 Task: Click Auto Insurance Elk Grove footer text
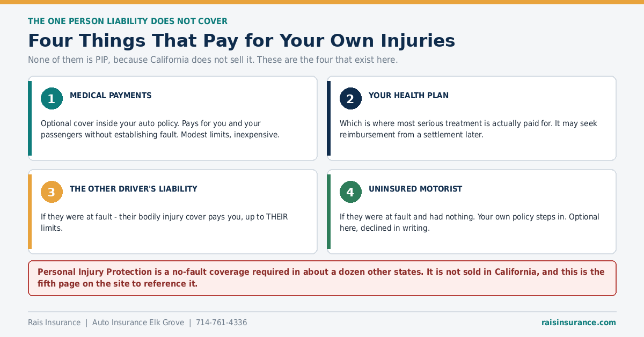click(x=138, y=323)
